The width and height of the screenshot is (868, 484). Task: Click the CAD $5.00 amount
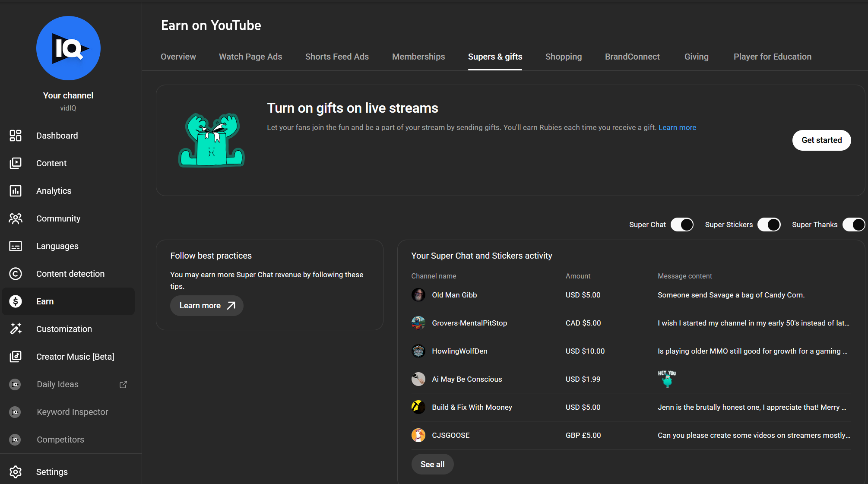point(583,323)
